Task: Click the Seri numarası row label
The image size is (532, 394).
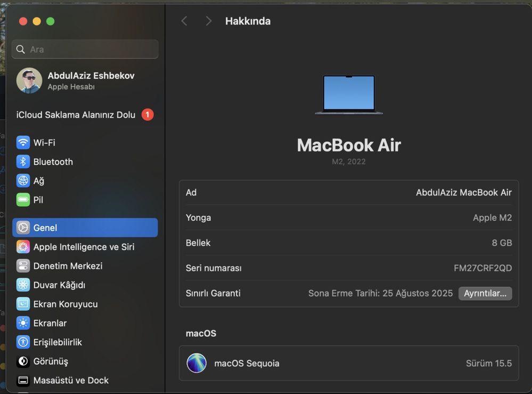Action: click(214, 268)
